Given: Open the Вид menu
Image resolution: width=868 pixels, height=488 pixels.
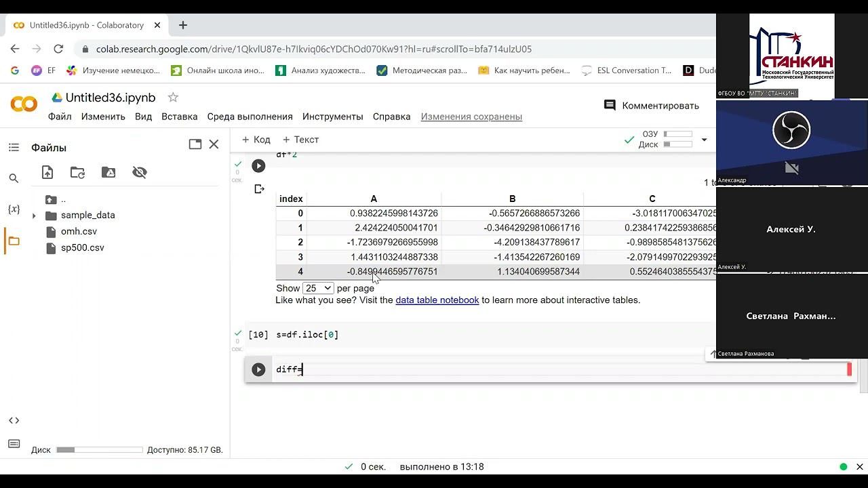Looking at the screenshot, I should pyautogui.click(x=143, y=117).
